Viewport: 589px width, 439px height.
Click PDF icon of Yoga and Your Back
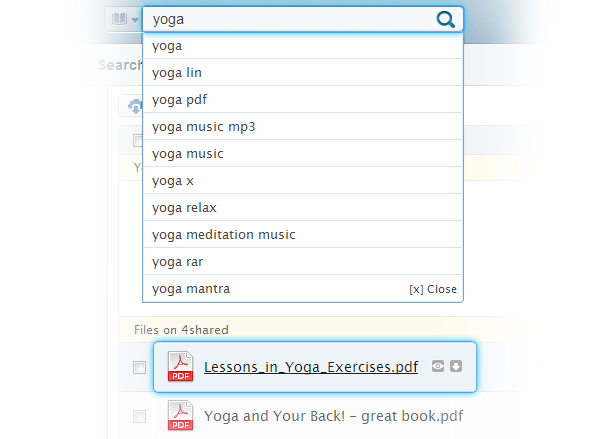pyautogui.click(x=180, y=415)
